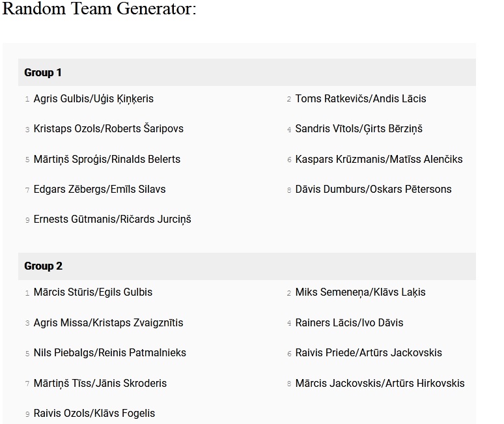Choose team Edgars Zēbergs/Emīls Silavs

click(x=99, y=190)
